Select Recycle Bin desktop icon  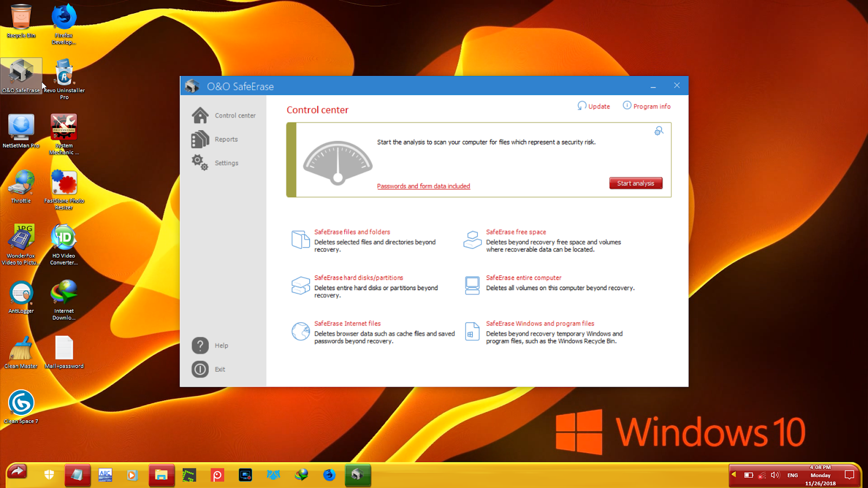click(x=21, y=21)
